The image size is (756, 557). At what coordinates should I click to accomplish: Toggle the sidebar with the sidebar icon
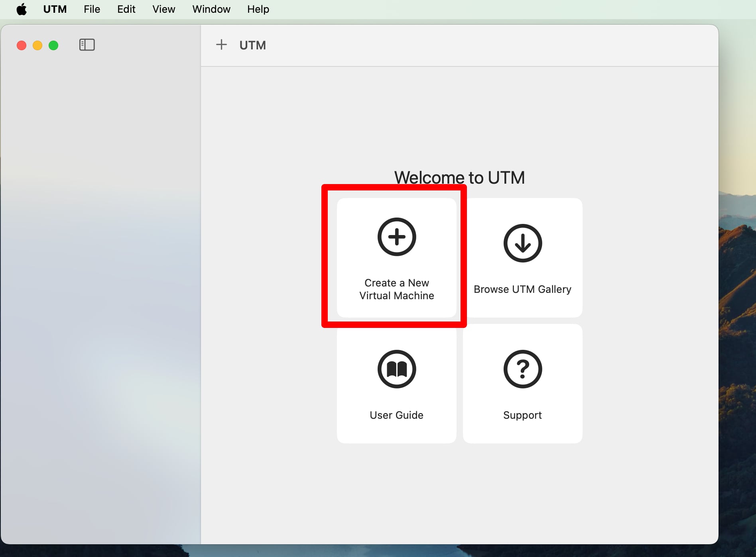click(x=87, y=45)
